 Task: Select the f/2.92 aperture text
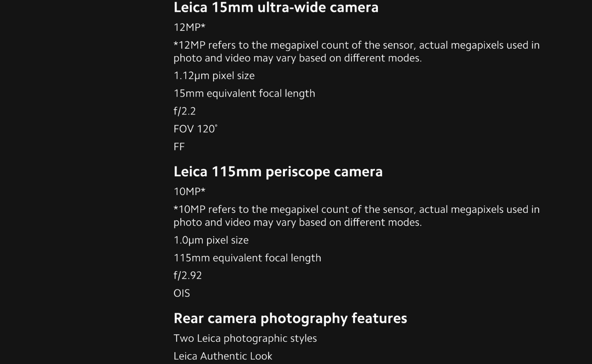[188, 275]
